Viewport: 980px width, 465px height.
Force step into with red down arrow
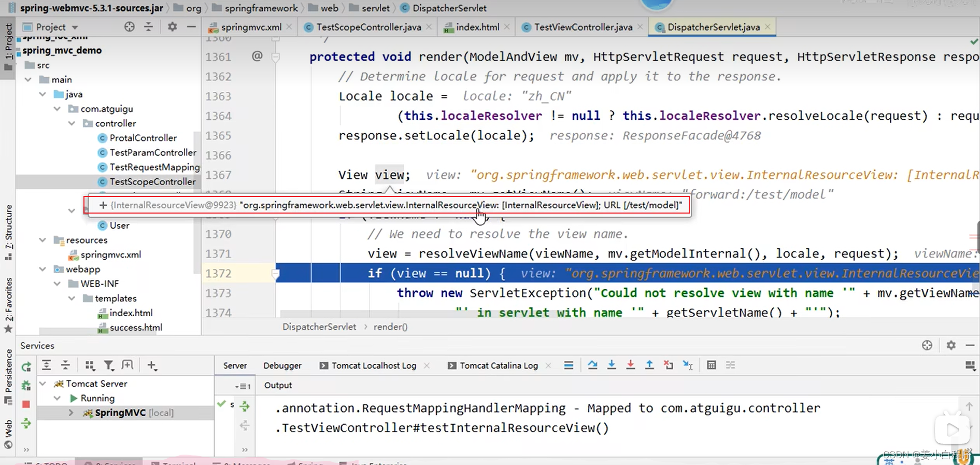tap(630, 365)
